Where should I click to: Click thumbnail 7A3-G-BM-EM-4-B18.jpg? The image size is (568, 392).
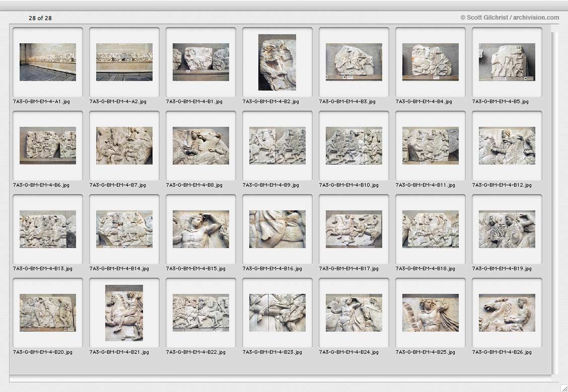coord(431,229)
